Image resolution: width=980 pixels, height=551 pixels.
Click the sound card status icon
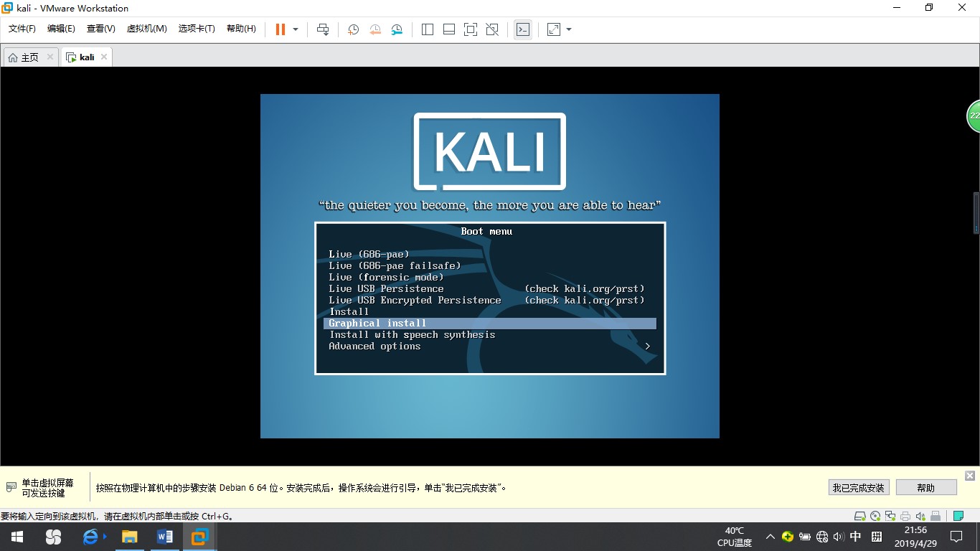[x=920, y=516]
